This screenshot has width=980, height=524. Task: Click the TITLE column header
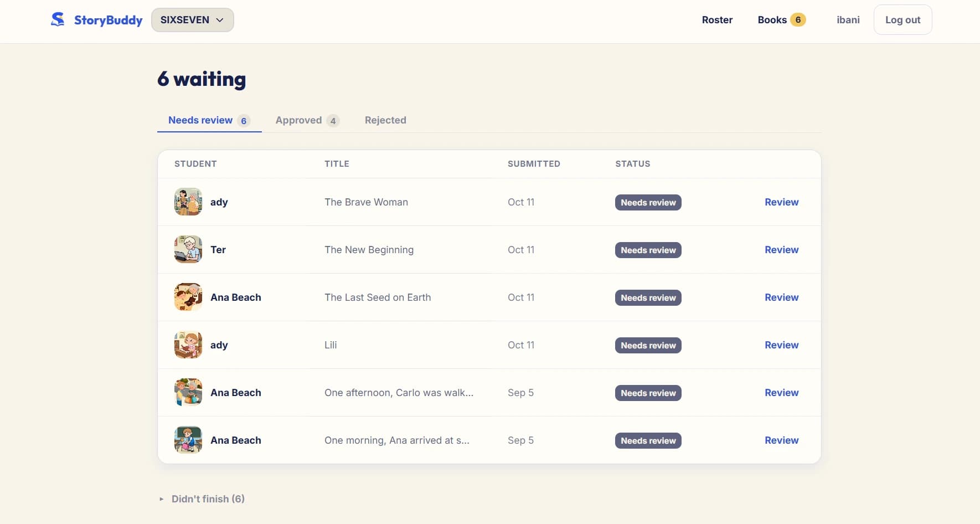click(x=337, y=164)
